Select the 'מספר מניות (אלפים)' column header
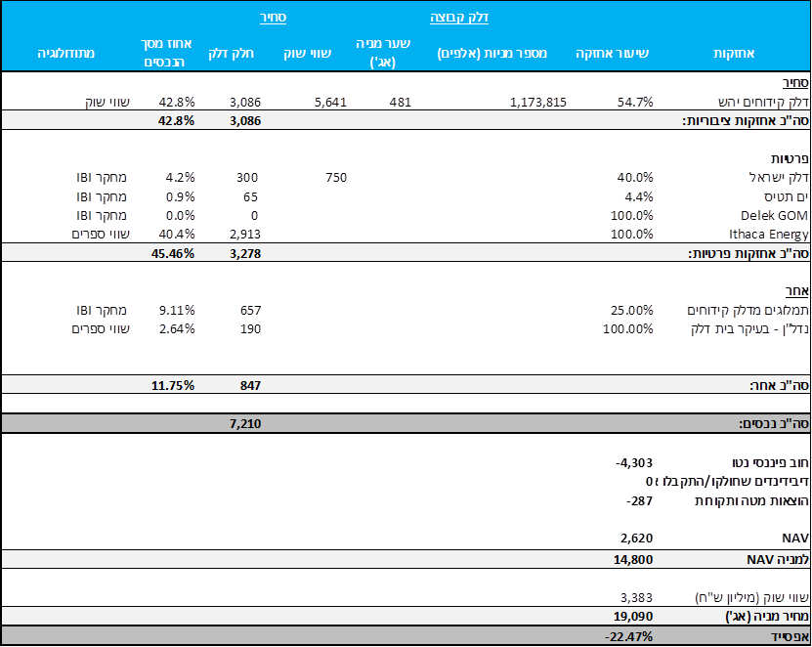The image size is (812, 647). tap(491, 54)
